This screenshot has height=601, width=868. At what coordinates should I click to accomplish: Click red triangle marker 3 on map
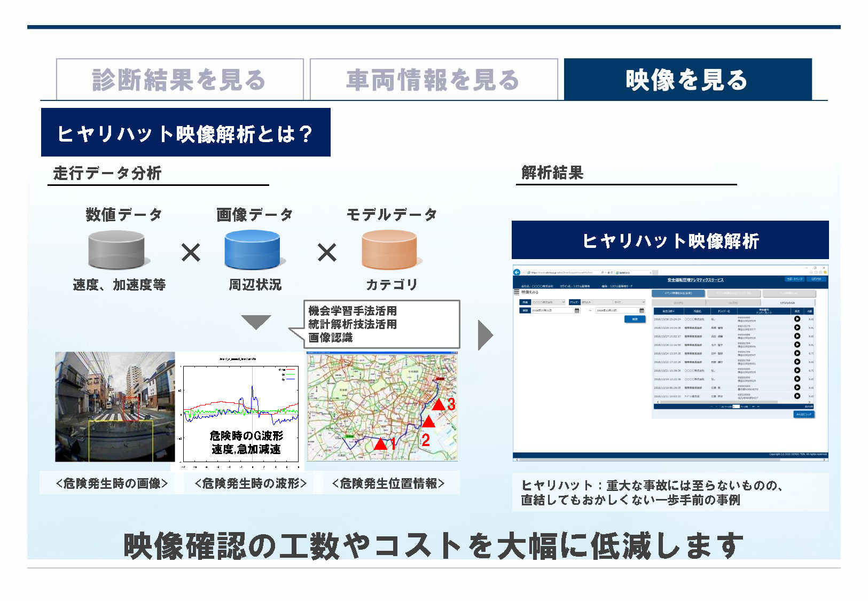(x=439, y=404)
